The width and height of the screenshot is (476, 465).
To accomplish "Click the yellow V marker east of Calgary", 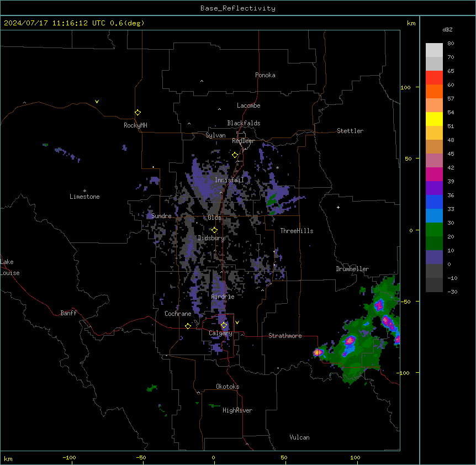I will (237, 323).
